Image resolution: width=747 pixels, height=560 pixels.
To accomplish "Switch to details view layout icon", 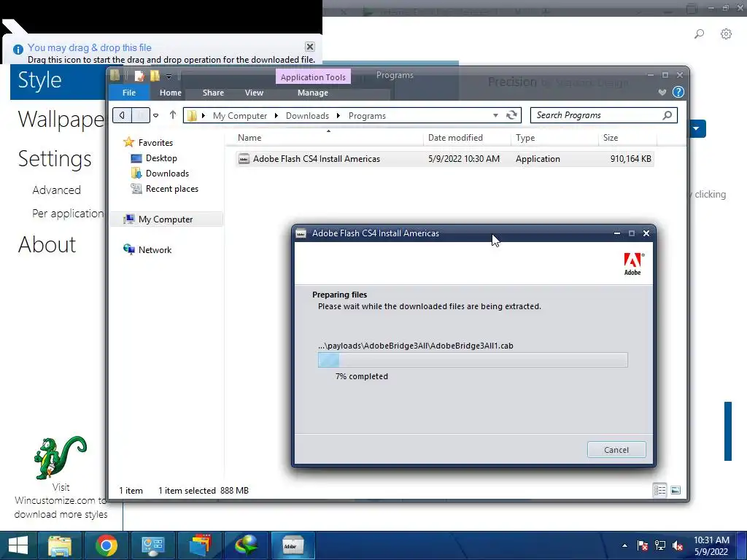I will click(x=659, y=490).
